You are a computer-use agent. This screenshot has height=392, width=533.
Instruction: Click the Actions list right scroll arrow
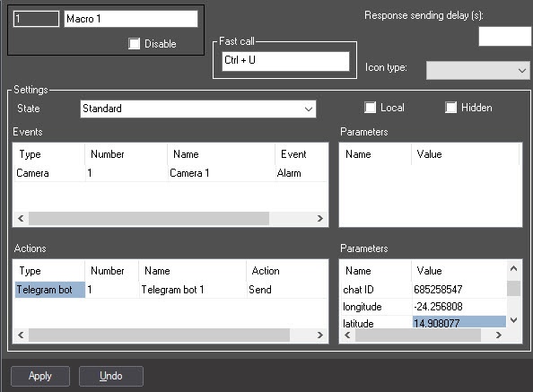click(319, 335)
